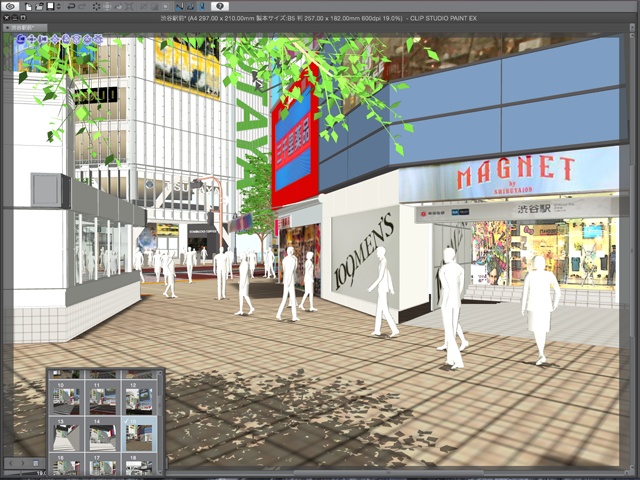This screenshot has height=480, width=640.
Task: Create a new document via toolbar
Action: [28, 7]
